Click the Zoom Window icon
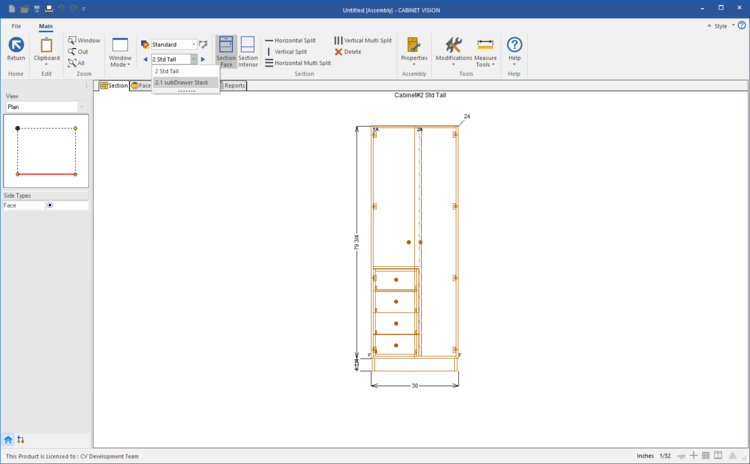This screenshot has height=464, width=750. pyautogui.click(x=84, y=40)
